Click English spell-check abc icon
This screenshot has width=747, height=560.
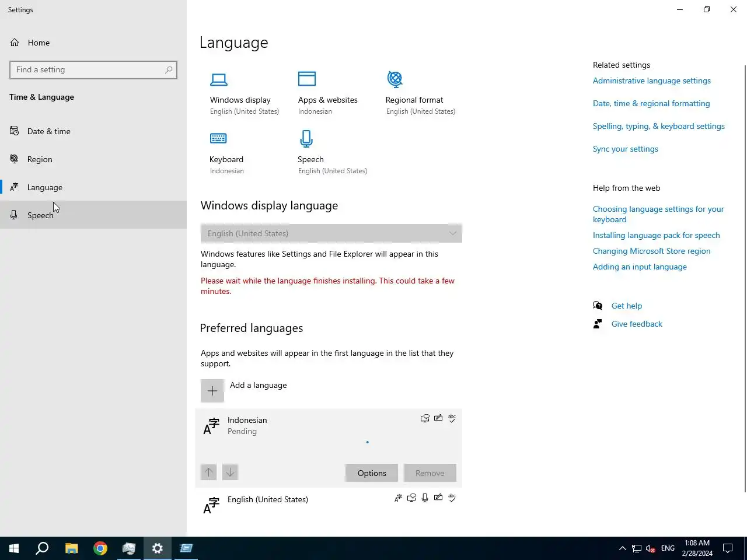(x=452, y=498)
